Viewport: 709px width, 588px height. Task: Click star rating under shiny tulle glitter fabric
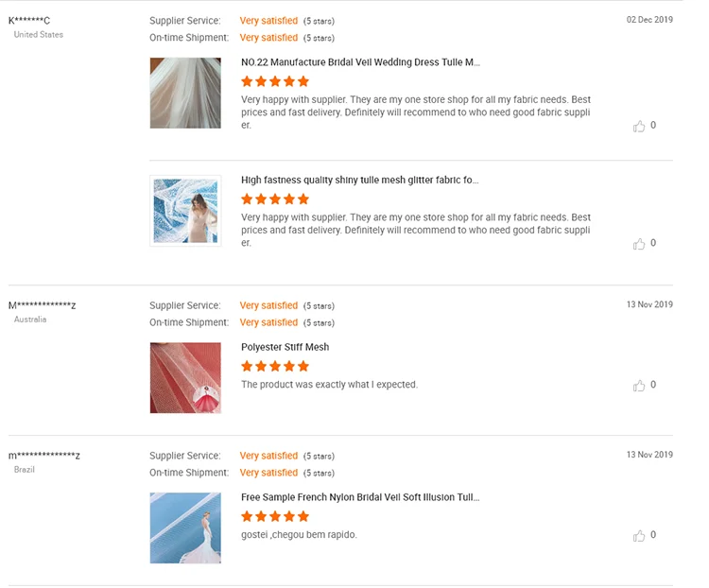tap(275, 199)
